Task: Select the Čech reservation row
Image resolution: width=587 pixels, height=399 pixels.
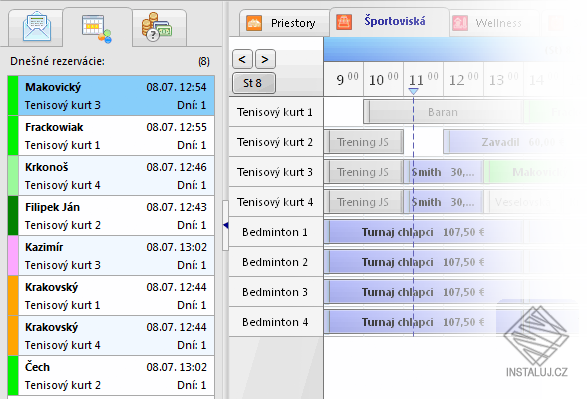Action: (111, 376)
